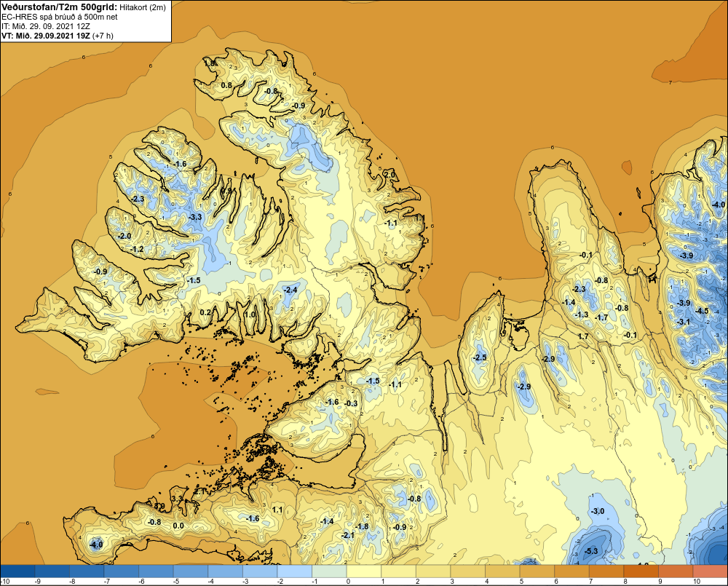Click the positive 1.7 temperature value
The height and width of the screenshot is (586, 728).
pos(583,336)
